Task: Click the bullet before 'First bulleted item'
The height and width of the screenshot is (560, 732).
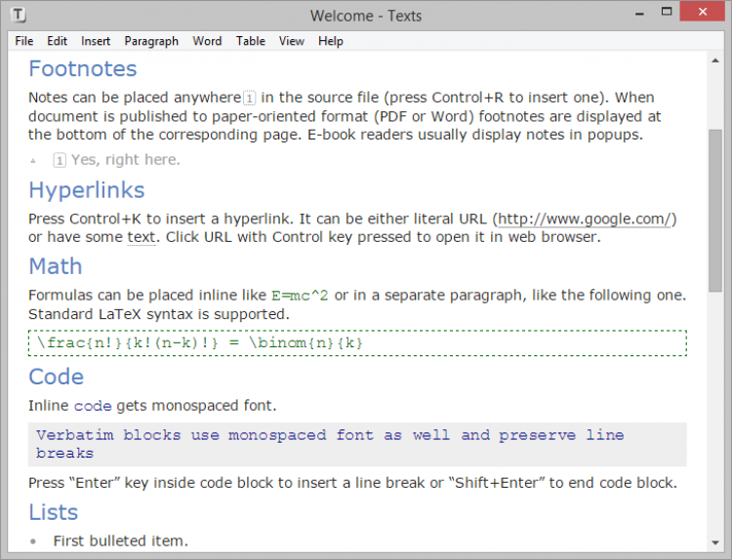Action: [34, 540]
